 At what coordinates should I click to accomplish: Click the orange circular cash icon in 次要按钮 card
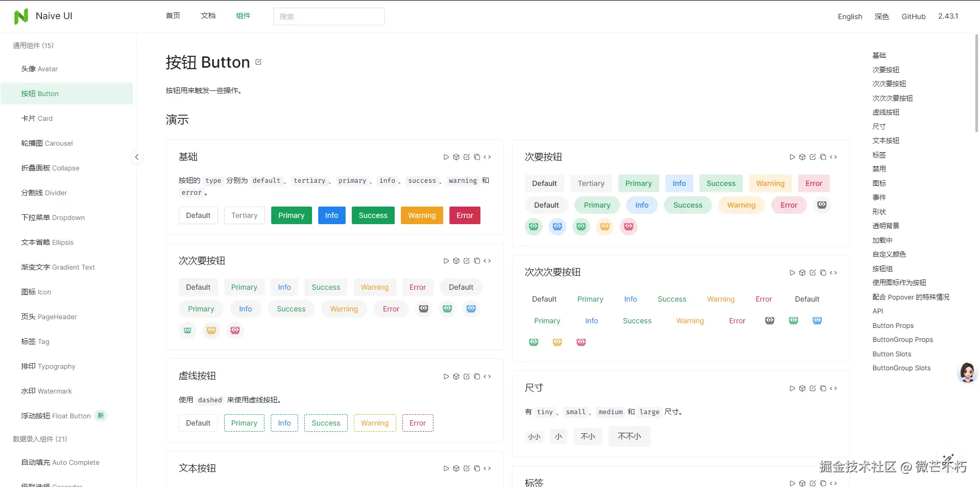[605, 227]
